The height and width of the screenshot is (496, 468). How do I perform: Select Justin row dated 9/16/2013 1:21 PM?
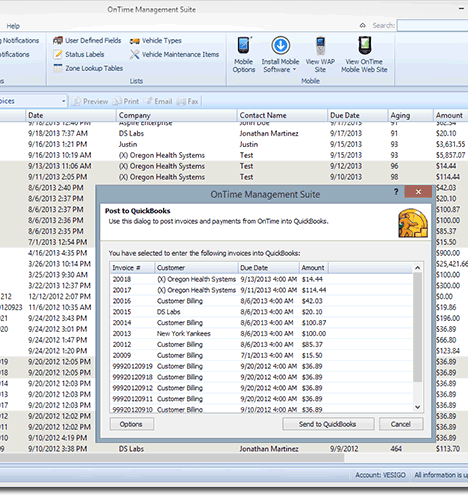[234, 144]
